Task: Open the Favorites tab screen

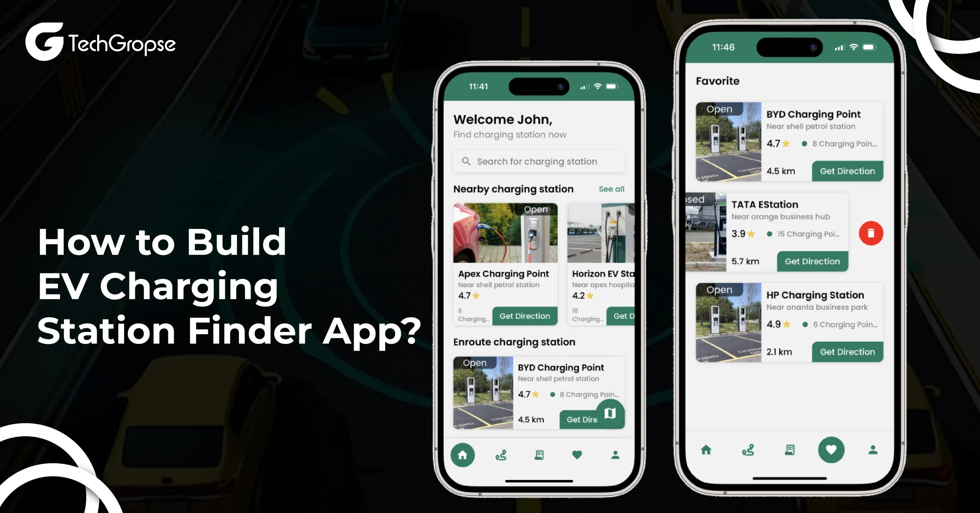Action: tap(831, 453)
